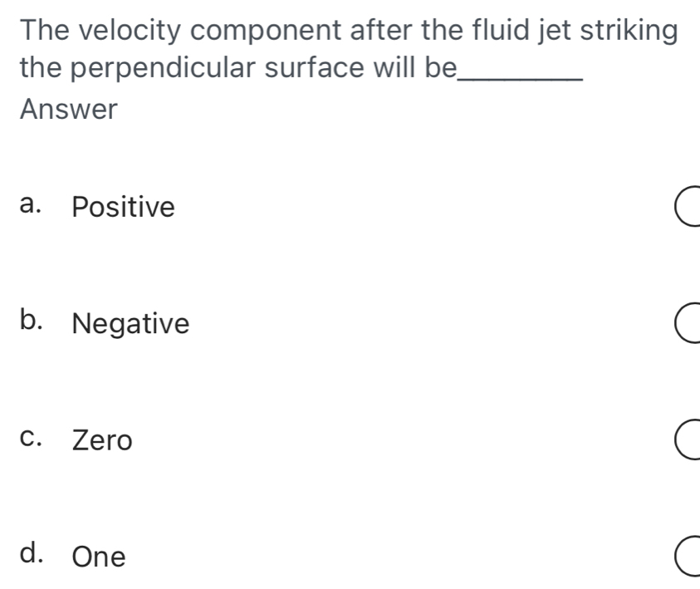Click the option letter 'a.'
This screenshot has height=589, width=700.
pos(35,206)
